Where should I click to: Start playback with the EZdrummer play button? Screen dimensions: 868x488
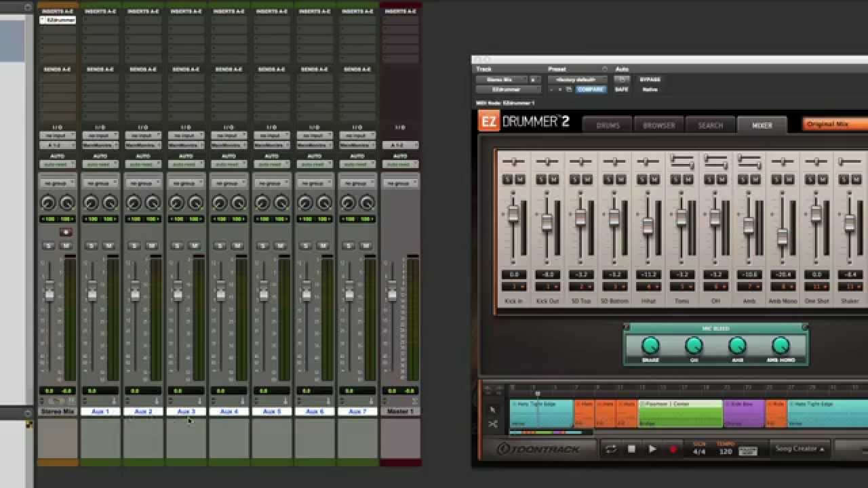pyautogui.click(x=652, y=449)
